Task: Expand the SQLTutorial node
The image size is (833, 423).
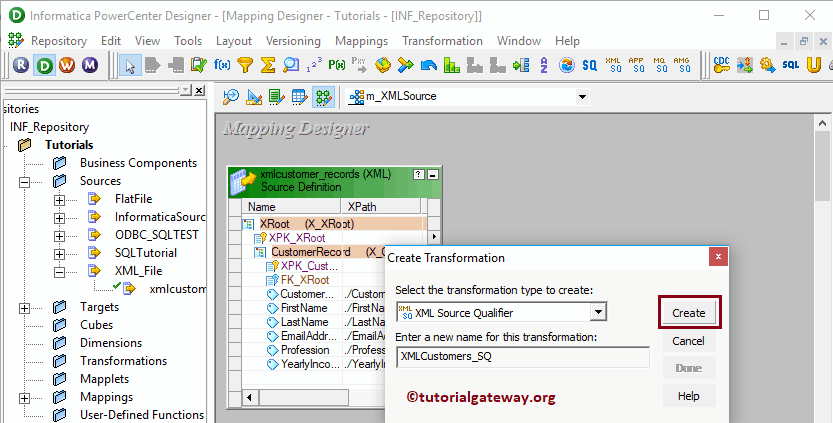Action: point(60,254)
